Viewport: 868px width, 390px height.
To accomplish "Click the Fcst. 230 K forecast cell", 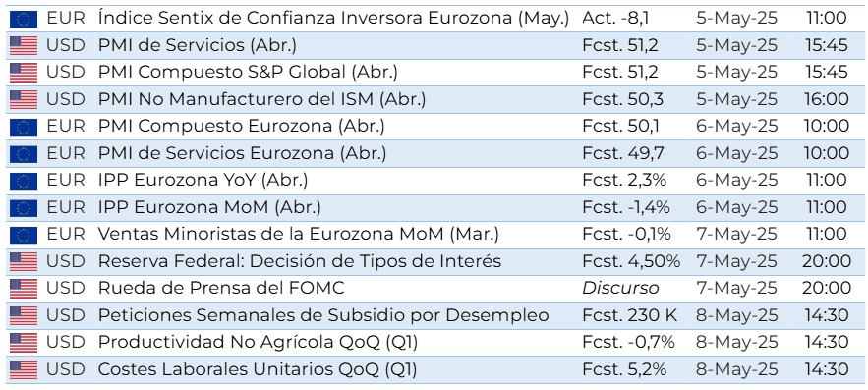I will [630, 315].
